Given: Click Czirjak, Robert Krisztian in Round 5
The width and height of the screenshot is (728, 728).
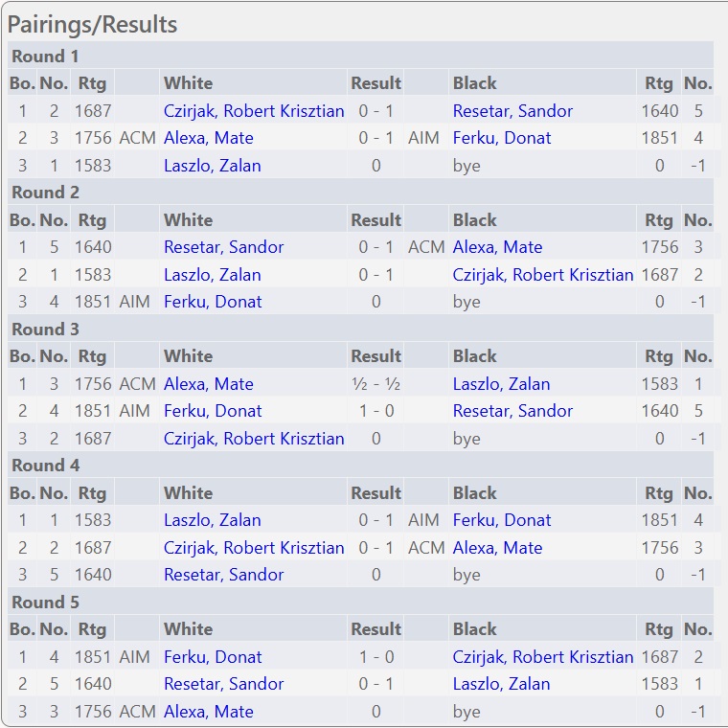Looking at the screenshot, I should pyautogui.click(x=543, y=657).
